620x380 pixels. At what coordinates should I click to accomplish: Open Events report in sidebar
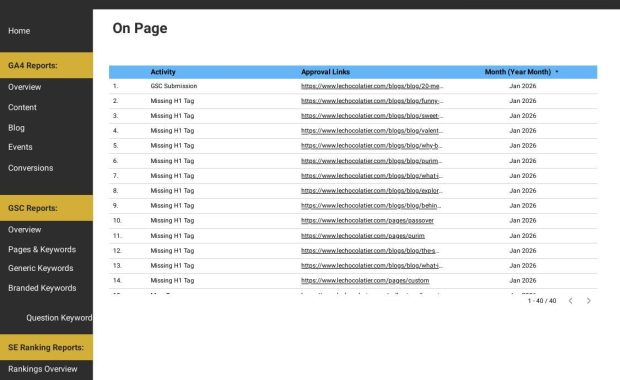point(20,147)
